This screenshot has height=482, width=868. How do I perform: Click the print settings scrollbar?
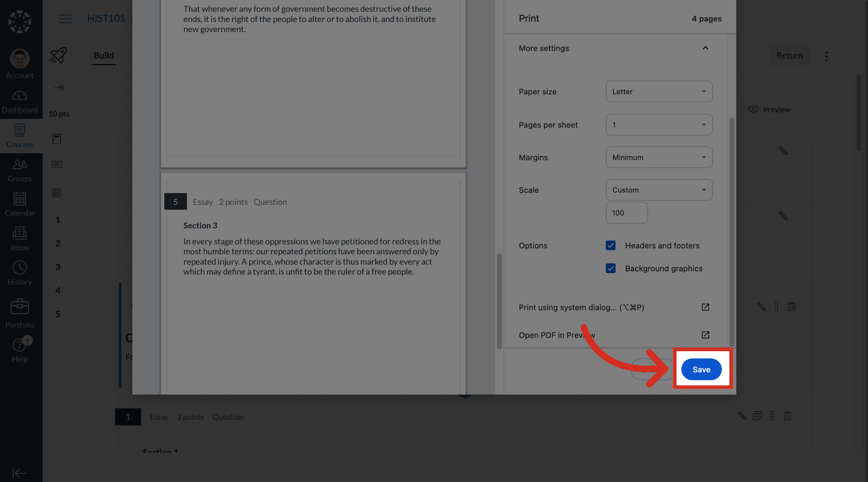pyautogui.click(x=732, y=232)
